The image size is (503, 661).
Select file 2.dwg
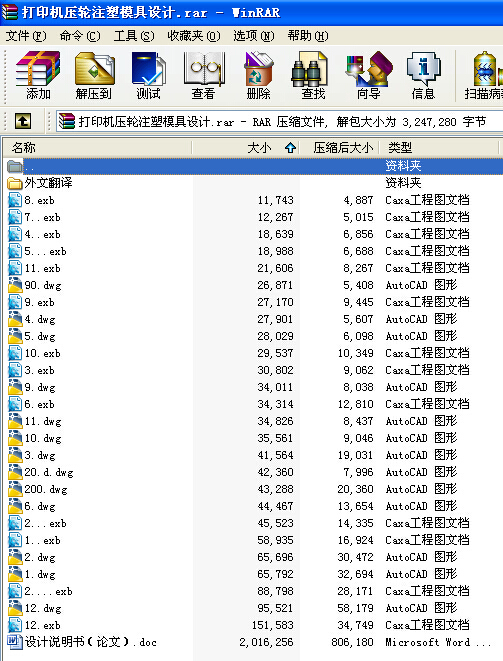pos(40,557)
